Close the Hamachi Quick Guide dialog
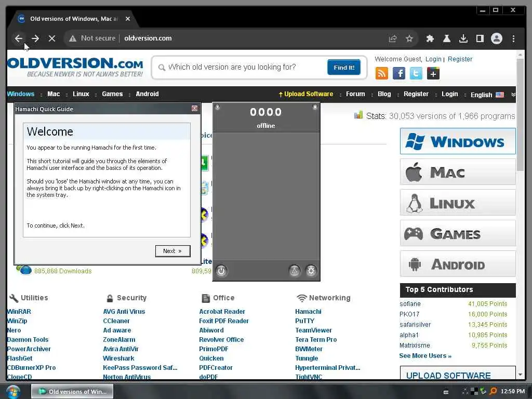Screen dimensions: 532x399 [194, 108]
